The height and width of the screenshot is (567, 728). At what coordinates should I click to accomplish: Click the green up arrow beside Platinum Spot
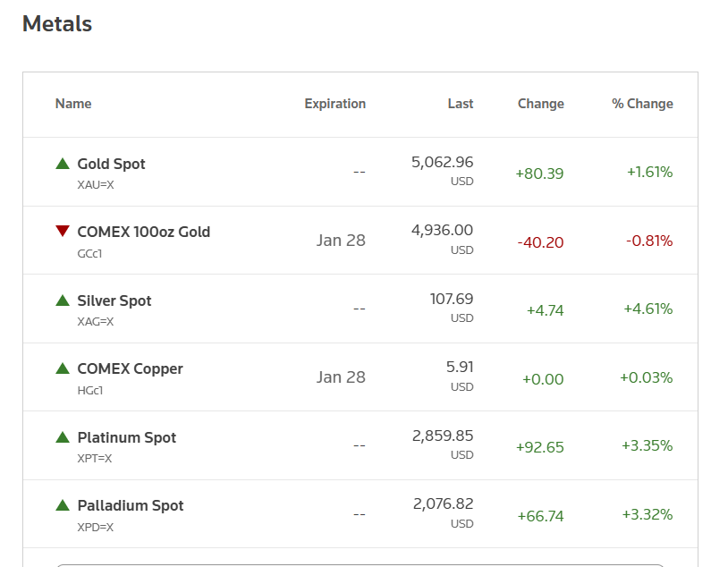(x=63, y=437)
